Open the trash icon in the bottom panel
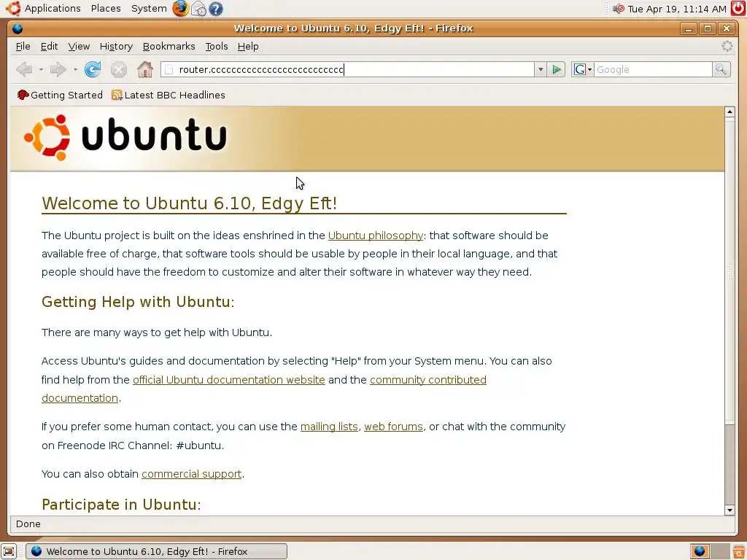 [x=738, y=551]
